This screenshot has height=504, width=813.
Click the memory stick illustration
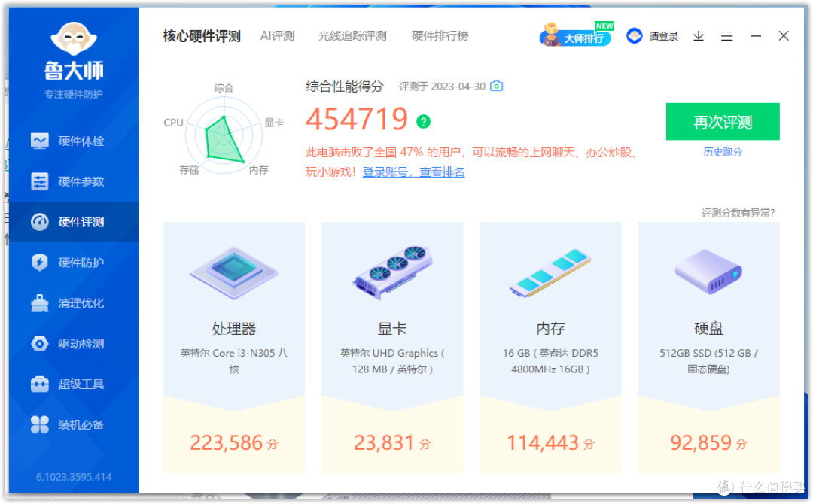(x=550, y=272)
